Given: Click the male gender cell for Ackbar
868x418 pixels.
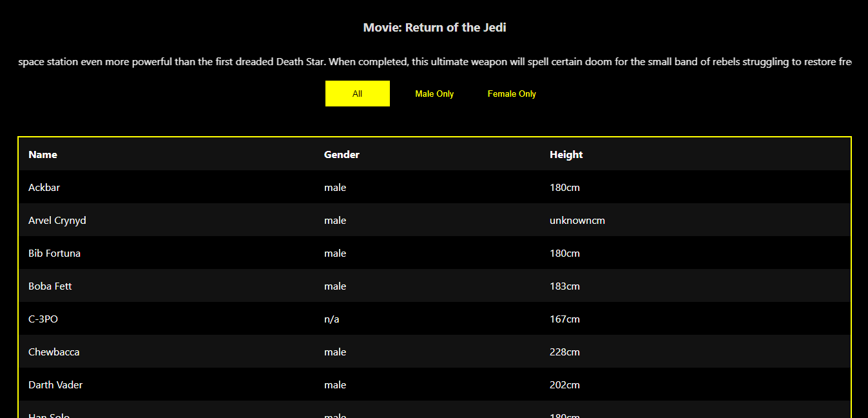Looking at the screenshot, I should [335, 187].
